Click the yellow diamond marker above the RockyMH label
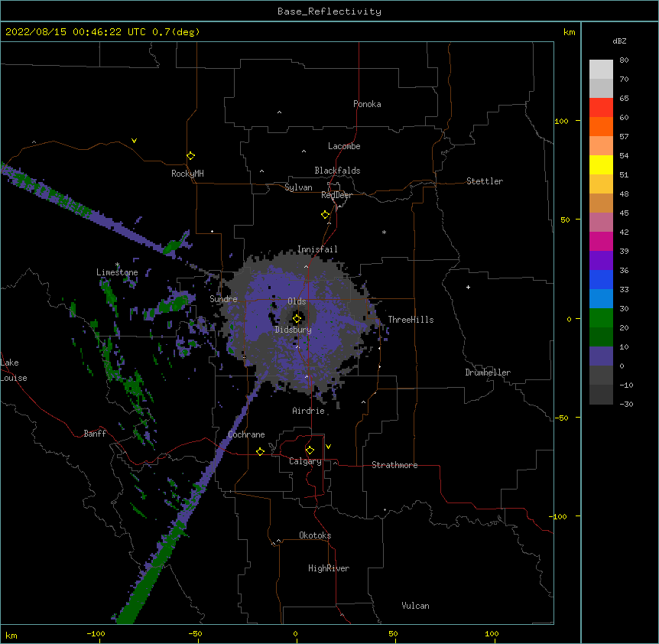 [x=190, y=155]
